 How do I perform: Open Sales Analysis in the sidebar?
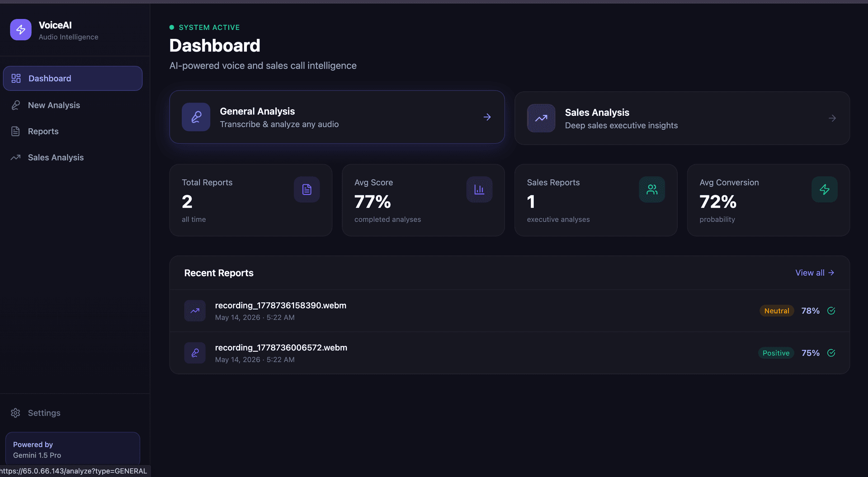[x=73, y=157]
